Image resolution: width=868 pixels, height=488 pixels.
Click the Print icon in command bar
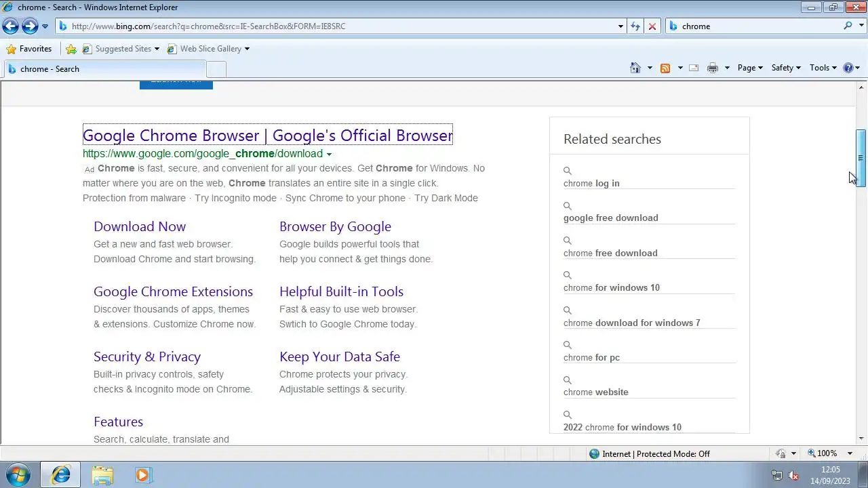(x=713, y=68)
